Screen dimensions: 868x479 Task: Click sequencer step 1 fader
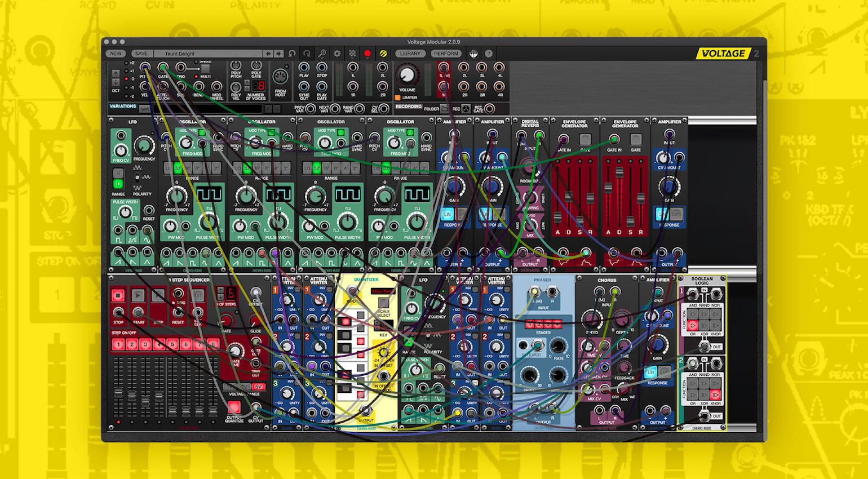coord(118,392)
